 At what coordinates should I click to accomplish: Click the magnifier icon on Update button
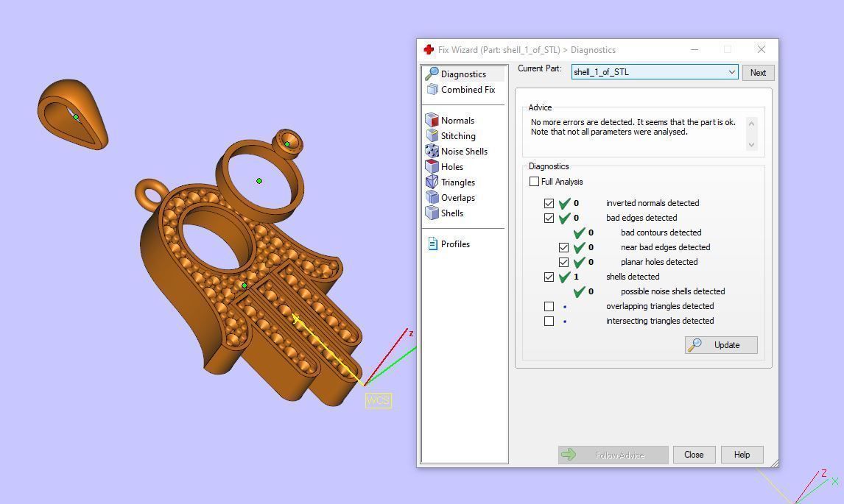click(695, 345)
